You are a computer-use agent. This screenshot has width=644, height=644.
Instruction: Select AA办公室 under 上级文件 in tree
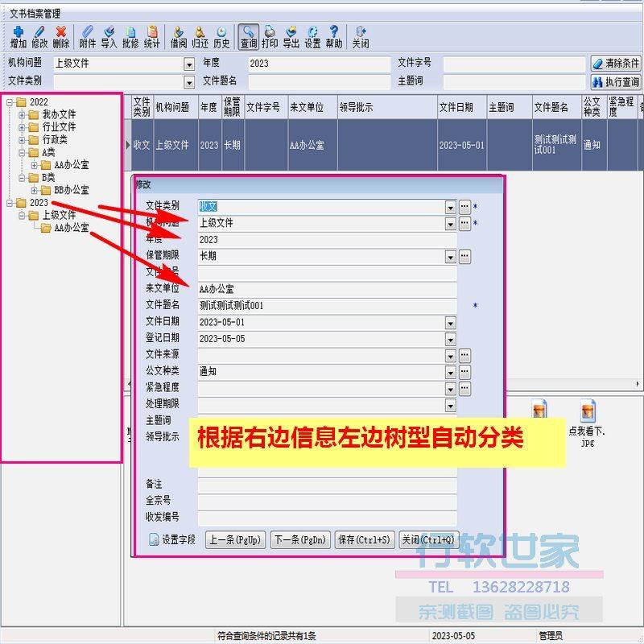tap(72, 228)
